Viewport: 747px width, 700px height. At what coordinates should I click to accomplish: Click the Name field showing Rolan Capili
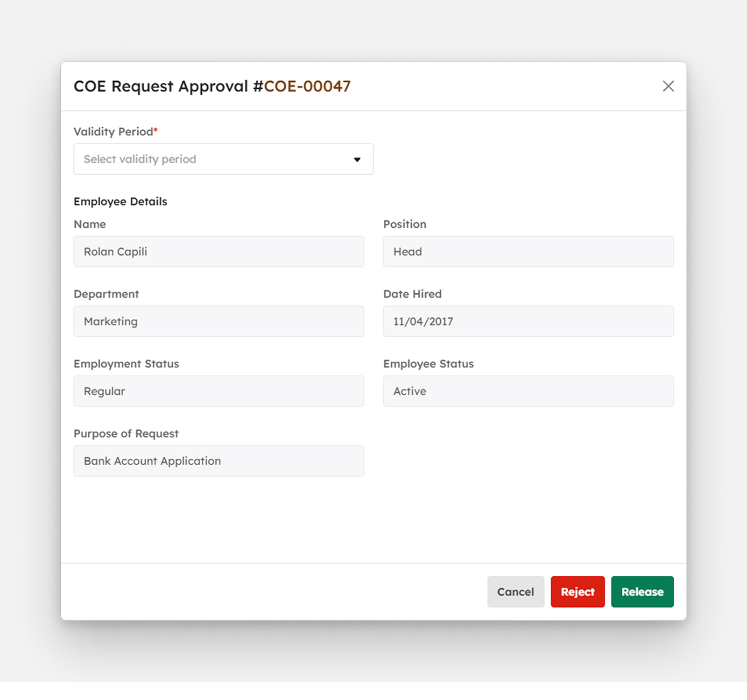coord(218,252)
